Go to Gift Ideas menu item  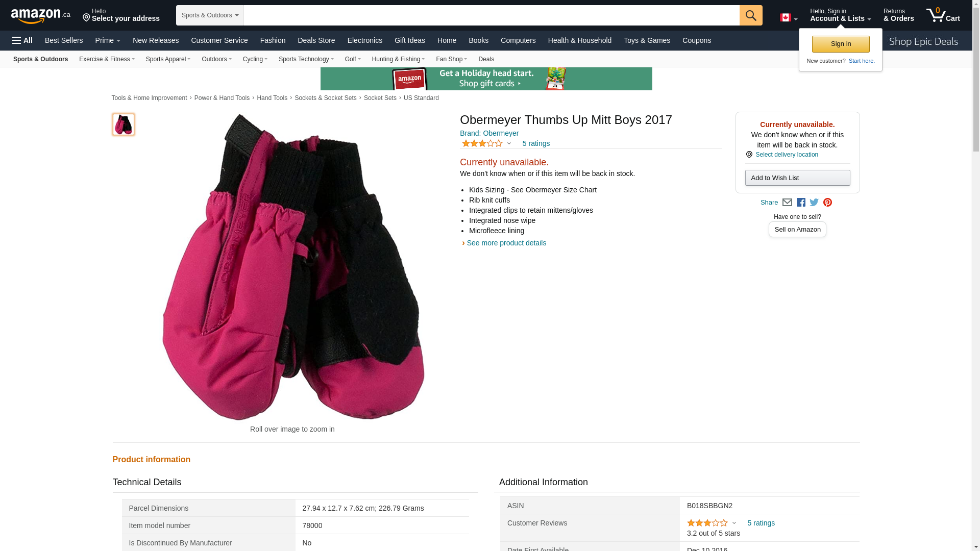pos(409,40)
